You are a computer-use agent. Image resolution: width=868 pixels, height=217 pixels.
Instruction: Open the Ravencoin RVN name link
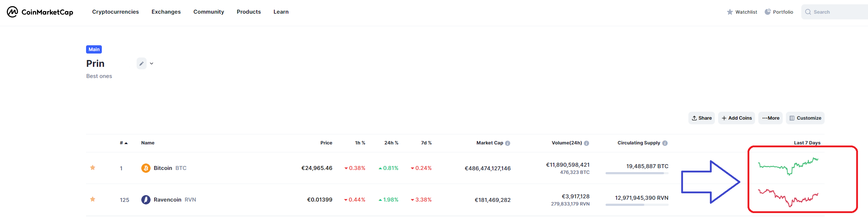[175, 200]
